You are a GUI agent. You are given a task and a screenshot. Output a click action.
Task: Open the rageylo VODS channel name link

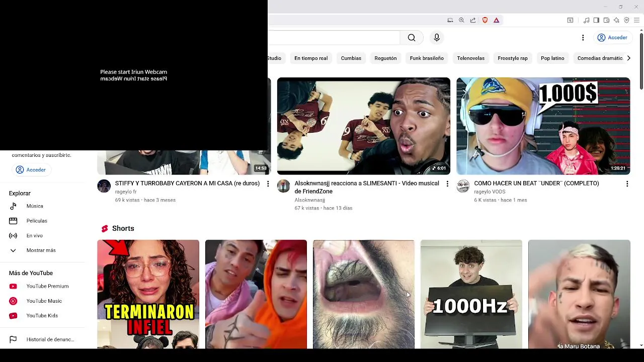[x=490, y=192]
